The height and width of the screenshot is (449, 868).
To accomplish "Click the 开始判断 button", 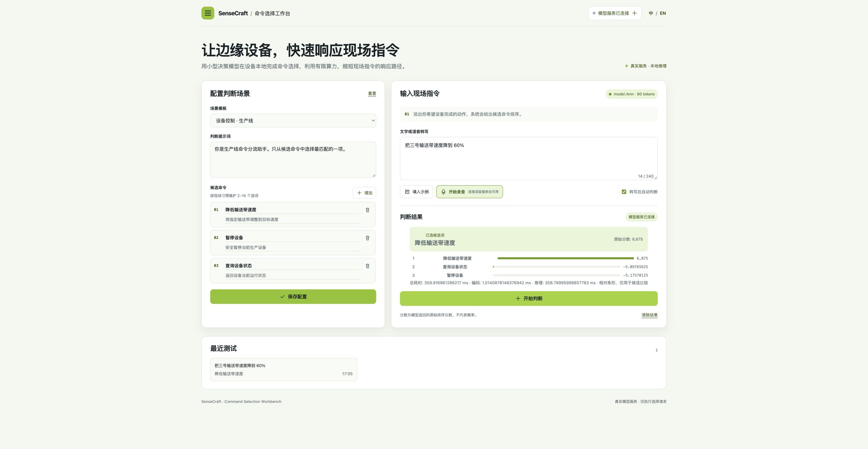I will (529, 298).
